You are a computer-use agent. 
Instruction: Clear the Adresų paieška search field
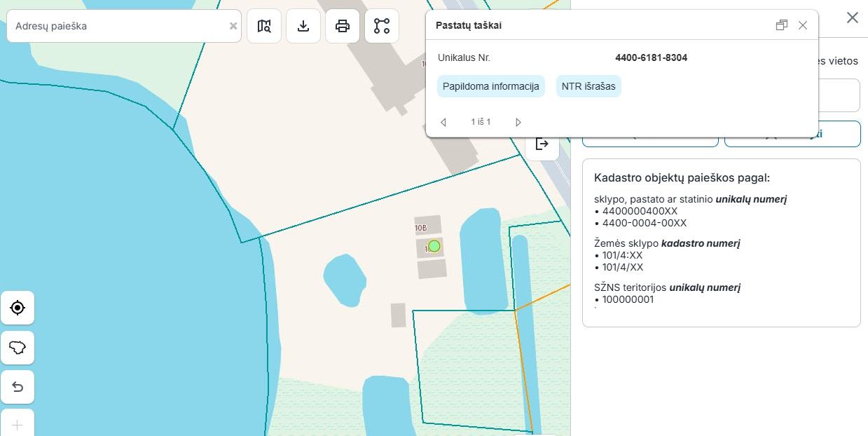(233, 26)
